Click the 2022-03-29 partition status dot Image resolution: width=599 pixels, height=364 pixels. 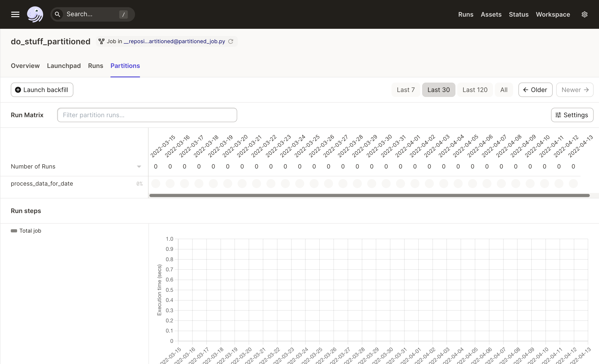(x=357, y=183)
